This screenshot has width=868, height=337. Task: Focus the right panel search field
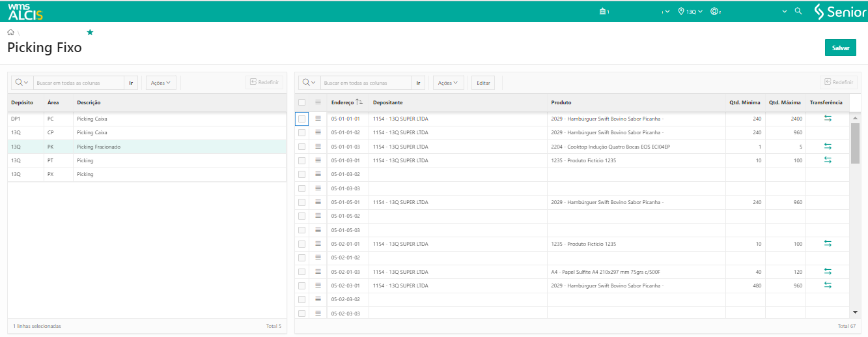366,83
